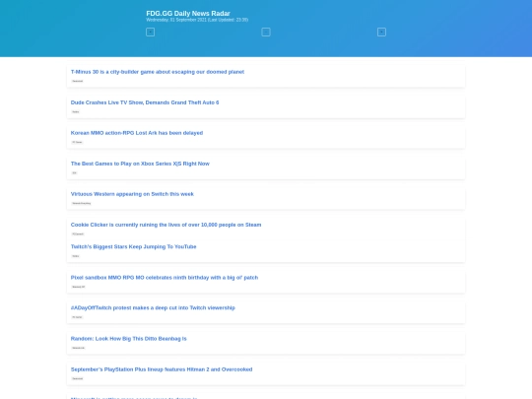Click the source tag under Virtuous Western headline
The width and height of the screenshot is (532, 399).
[x=82, y=204]
